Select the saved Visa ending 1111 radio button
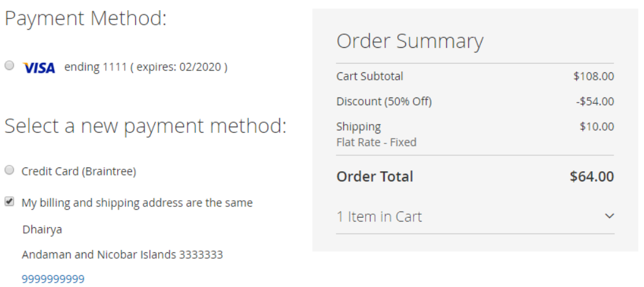 [9, 65]
